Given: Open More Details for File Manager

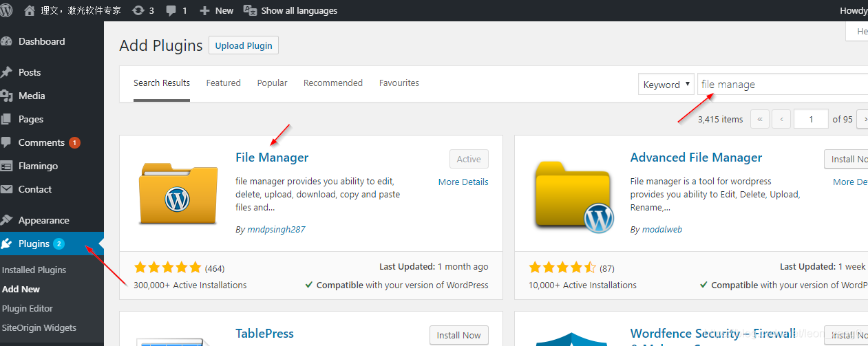Looking at the screenshot, I should point(463,182).
